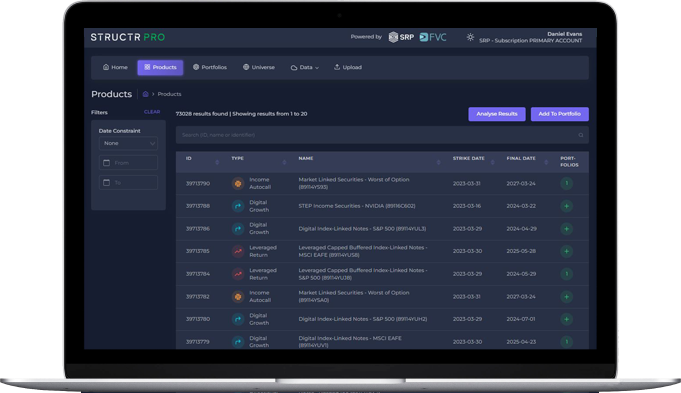Screen dimensions: 681x393
Task: Click the Products breadcrumb link
Action: coord(169,94)
